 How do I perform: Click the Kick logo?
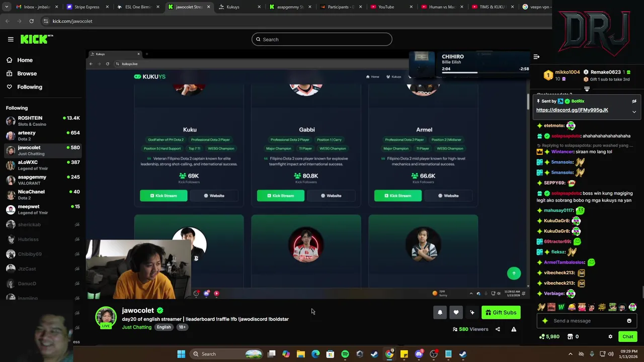tap(37, 39)
